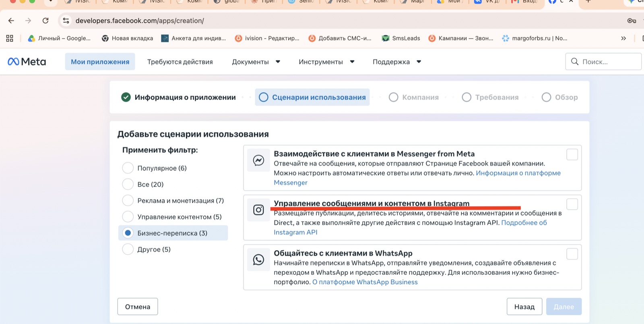Image resolution: width=644 pixels, height=324 pixels.
Task: Open Личный – Google bookmark
Action: (59, 38)
